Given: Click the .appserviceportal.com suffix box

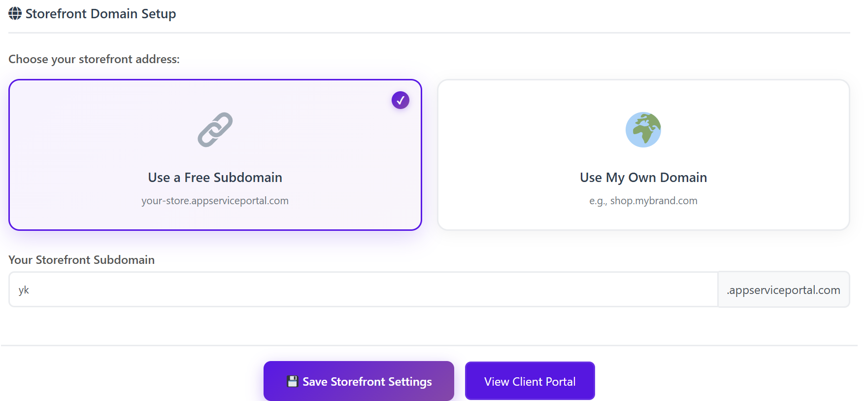Looking at the screenshot, I should coord(783,290).
